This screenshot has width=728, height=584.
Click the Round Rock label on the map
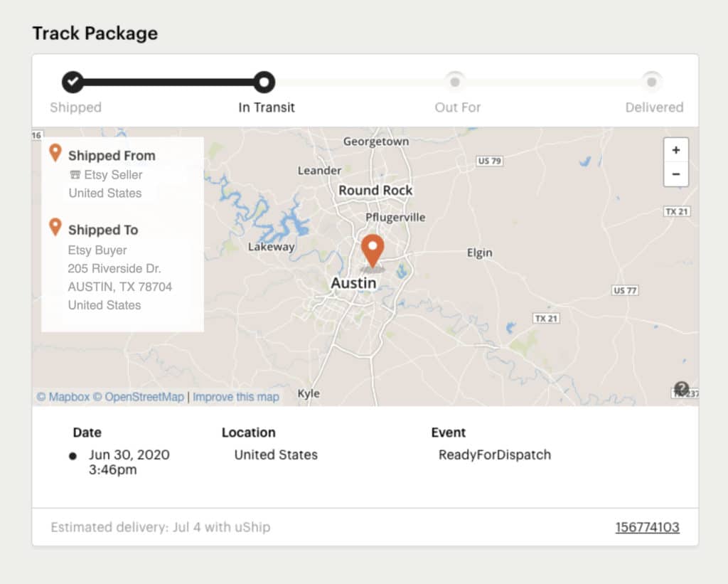point(375,191)
